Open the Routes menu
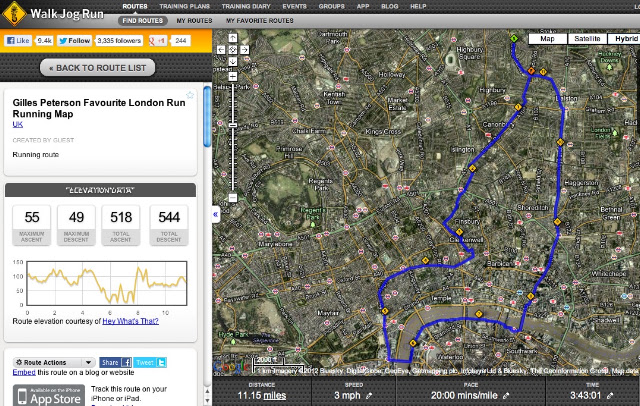 135,7
